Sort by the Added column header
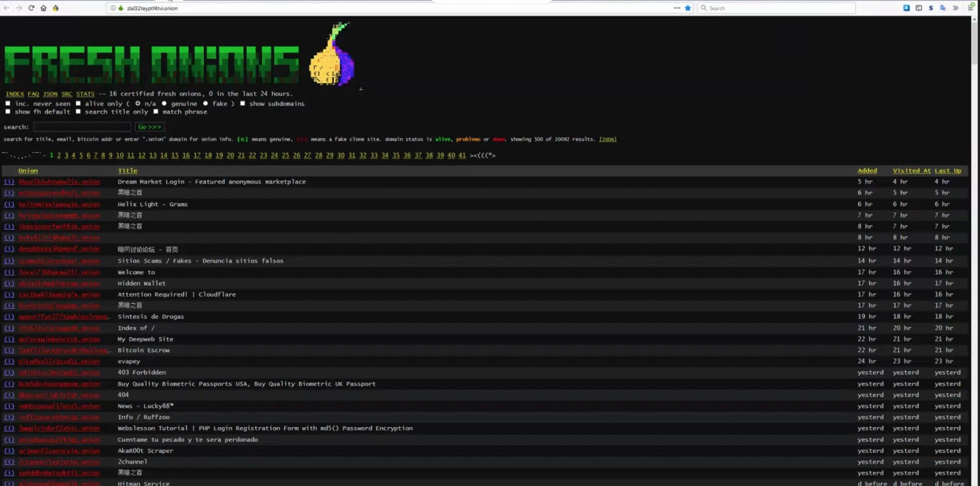 (867, 170)
